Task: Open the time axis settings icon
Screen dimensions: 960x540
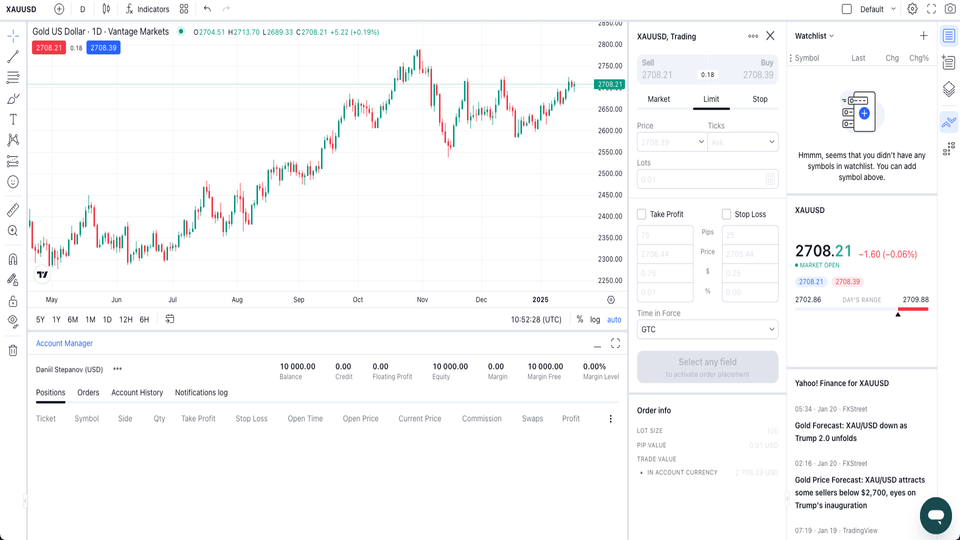Action: pos(611,300)
